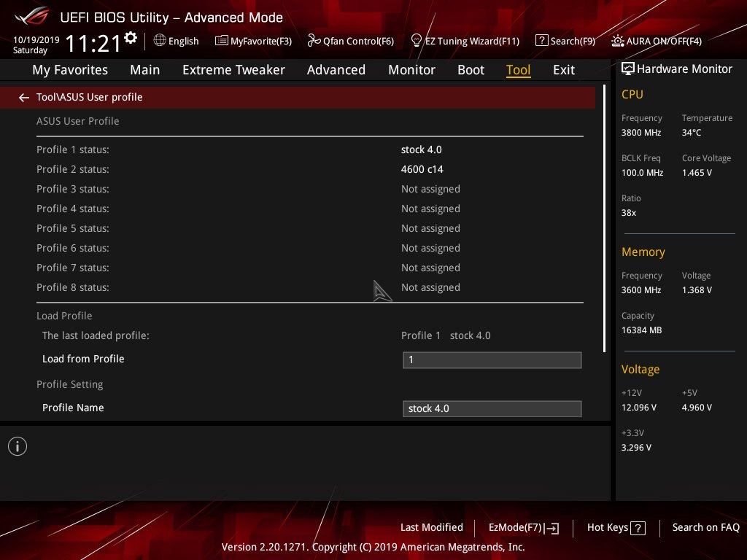Click the Load from Profile field

coord(492,360)
